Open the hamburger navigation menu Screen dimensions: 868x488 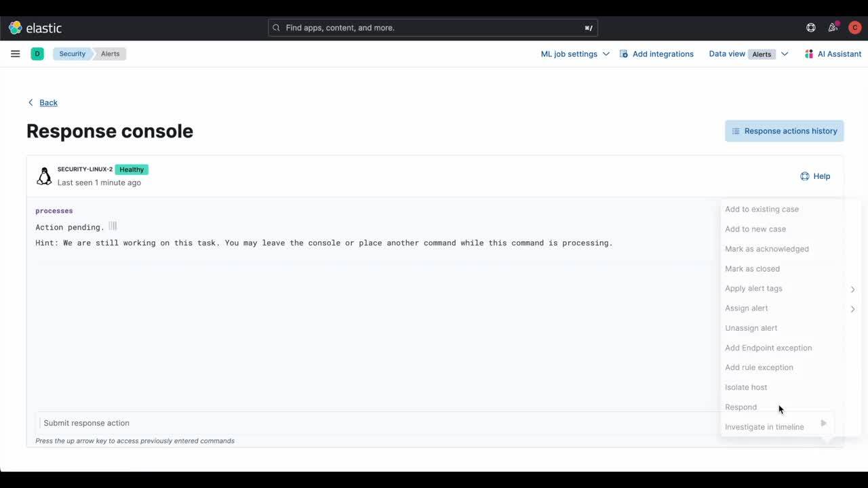point(15,54)
